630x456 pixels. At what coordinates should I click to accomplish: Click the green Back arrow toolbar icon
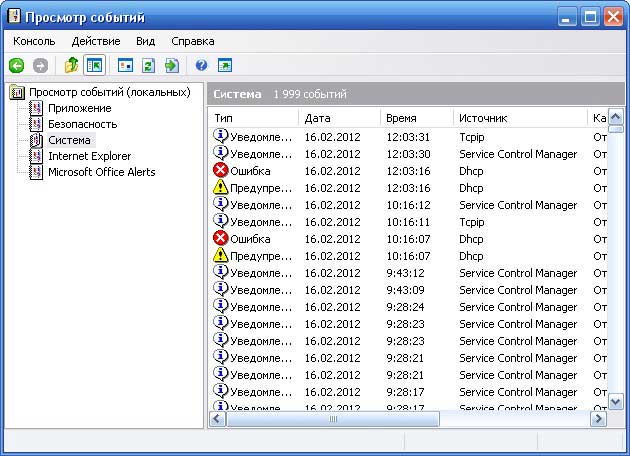click(17, 66)
